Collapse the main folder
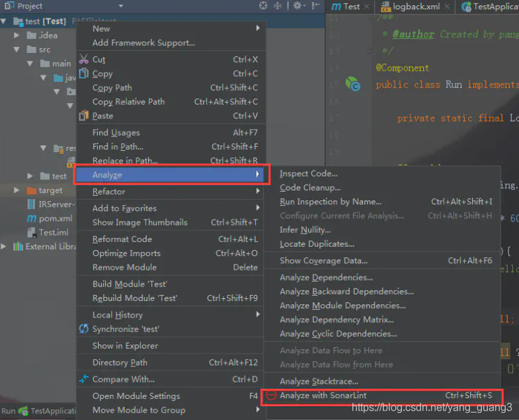 point(30,63)
